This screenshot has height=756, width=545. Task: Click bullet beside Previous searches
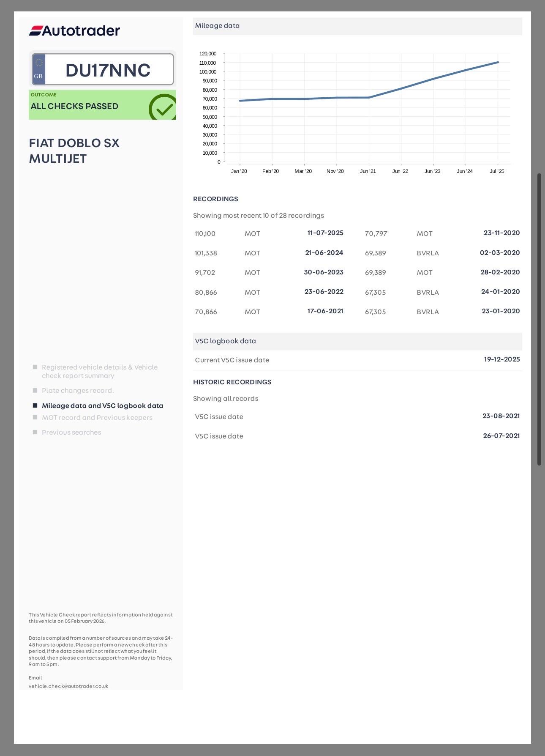pos(35,432)
